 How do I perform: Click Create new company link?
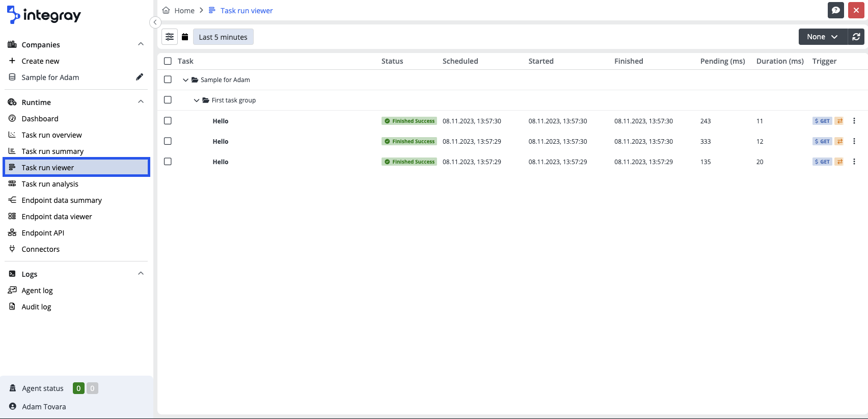tap(40, 61)
